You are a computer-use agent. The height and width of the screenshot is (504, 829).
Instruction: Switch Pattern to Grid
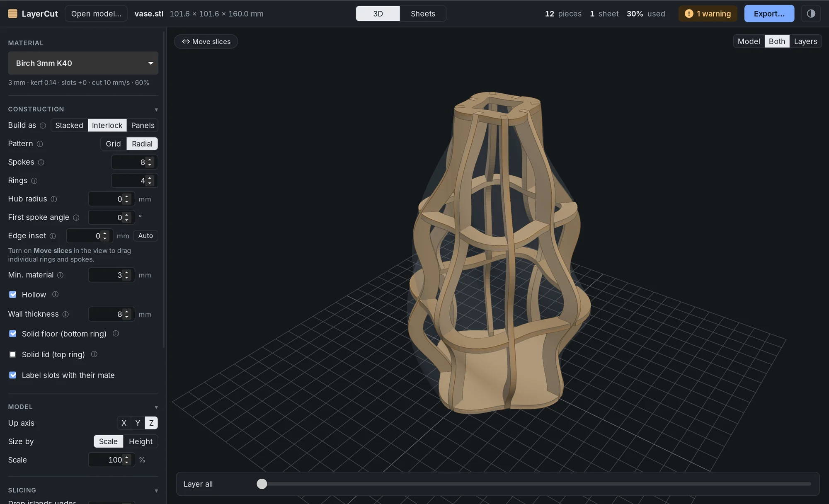(113, 144)
